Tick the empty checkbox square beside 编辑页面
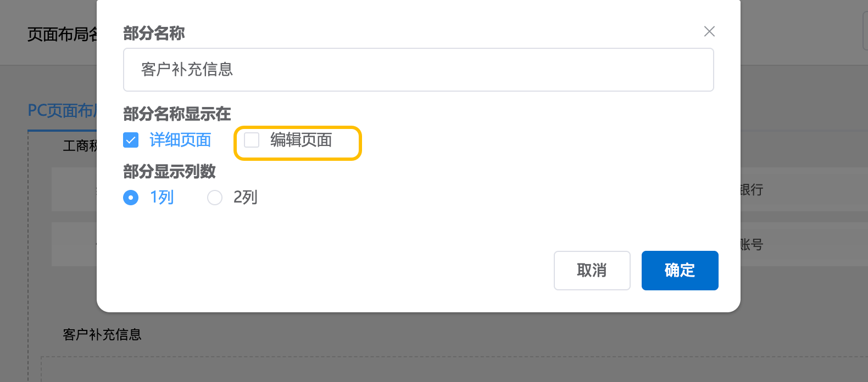The height and width of the screenshot is (382, 868). coord(252,141)
